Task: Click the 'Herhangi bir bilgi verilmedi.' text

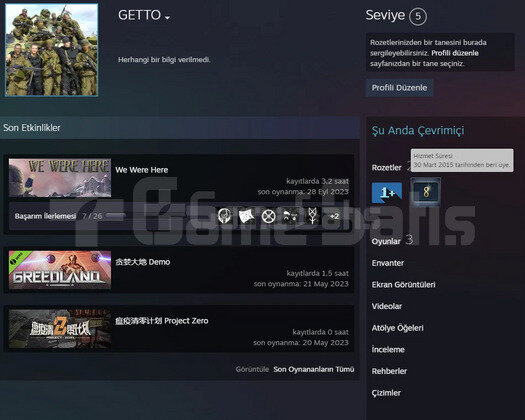Action: (164, 60)
